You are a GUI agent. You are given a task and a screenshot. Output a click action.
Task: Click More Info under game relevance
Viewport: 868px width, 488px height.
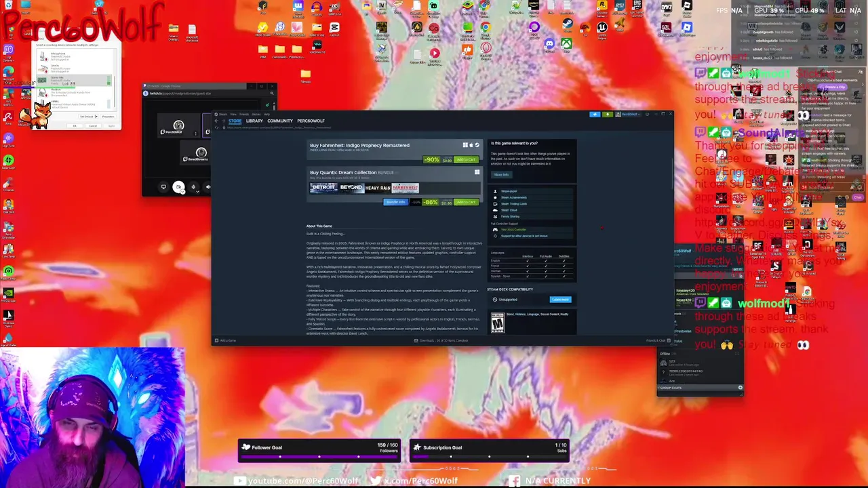coord(502,175)
